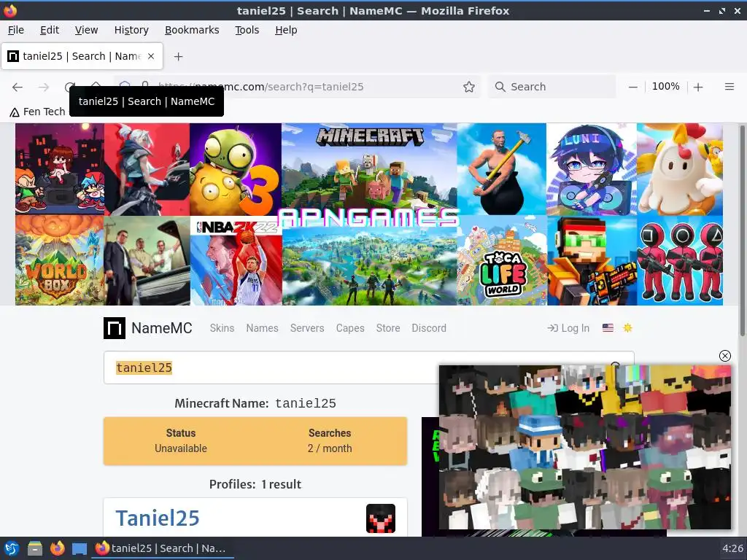Open the Tools menu
The height and width of the screenshot is (560, 747).
click(x=247, y=30)
